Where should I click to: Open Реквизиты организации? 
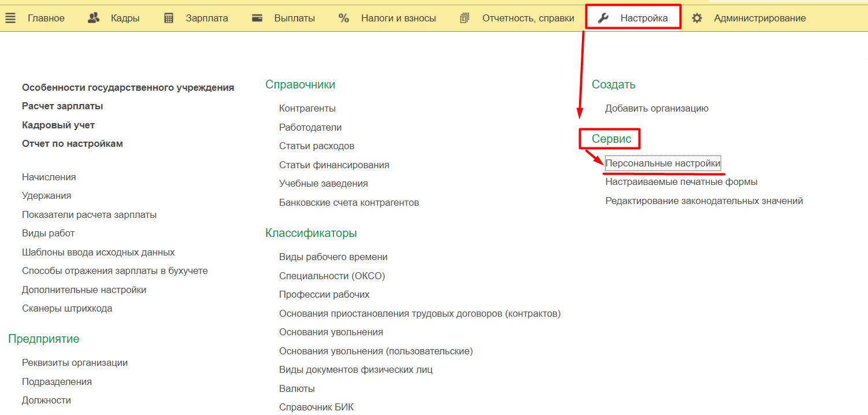[75, 362]
